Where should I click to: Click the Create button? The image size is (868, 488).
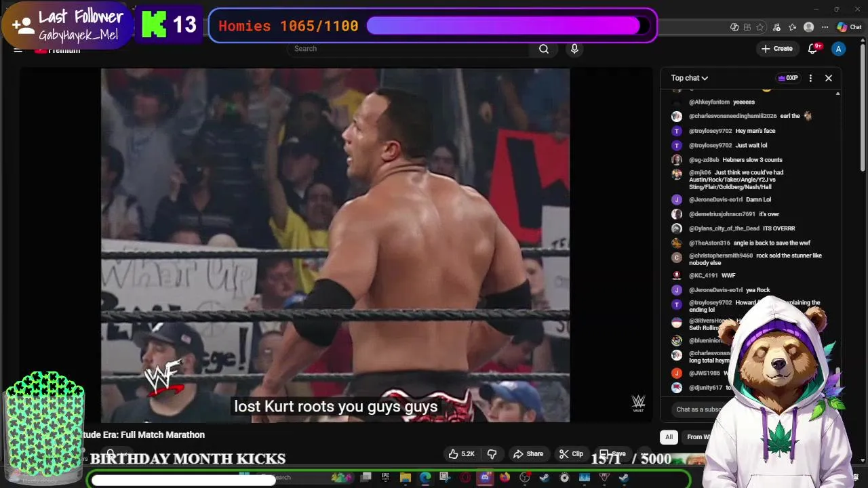pyautogui.click(x=777, y=49)
